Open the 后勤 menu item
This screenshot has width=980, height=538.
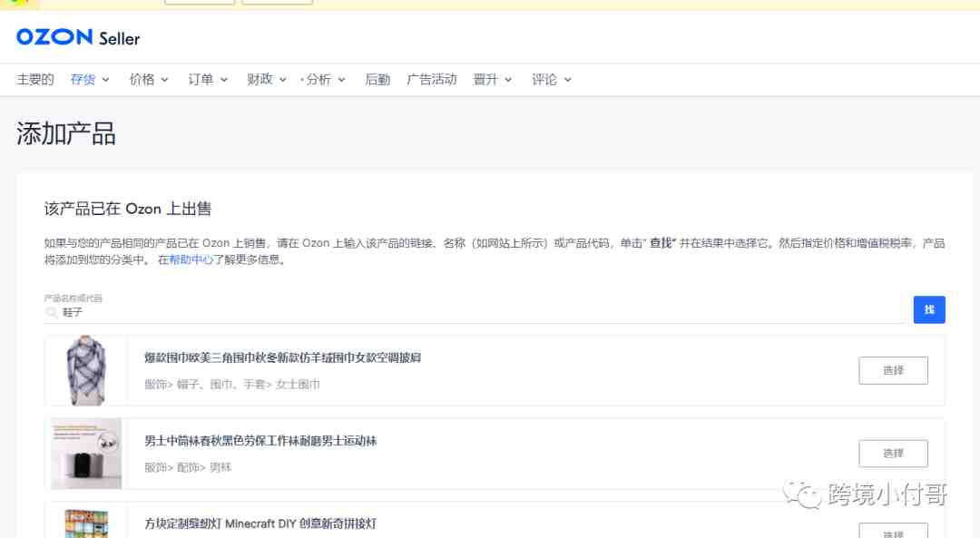click(377, 79)
